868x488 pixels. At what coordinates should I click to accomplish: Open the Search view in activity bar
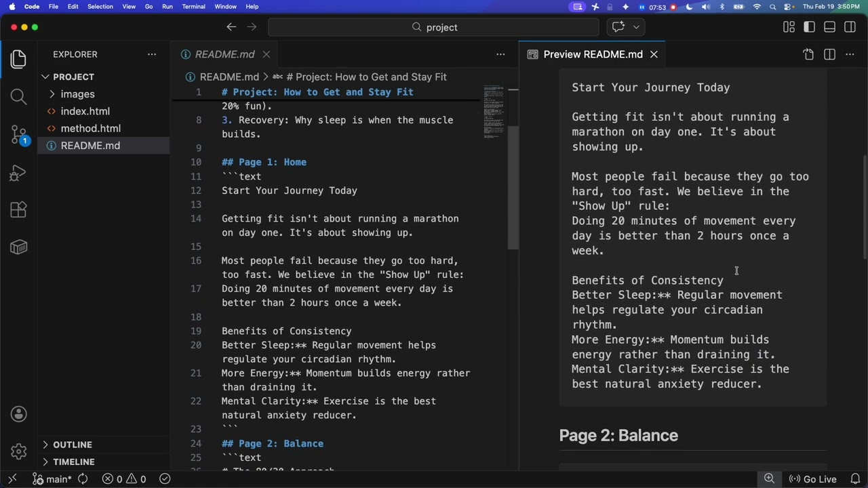tap(18, 97)
